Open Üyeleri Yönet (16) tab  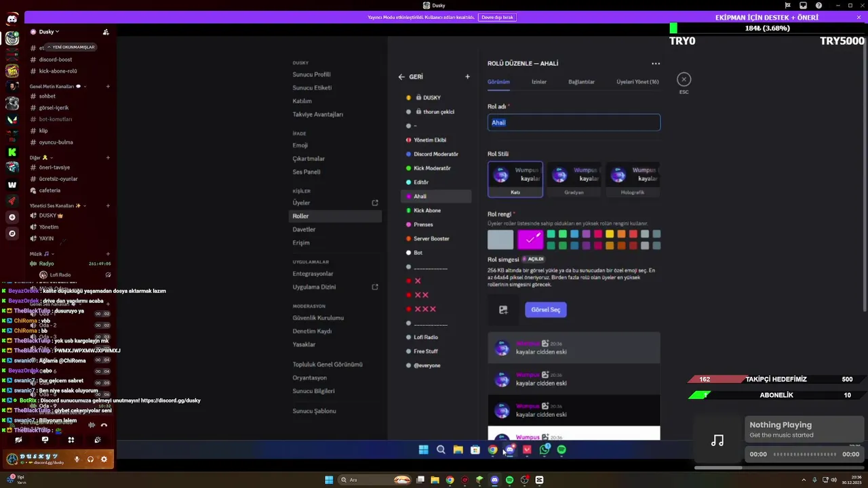click(637, 82)
